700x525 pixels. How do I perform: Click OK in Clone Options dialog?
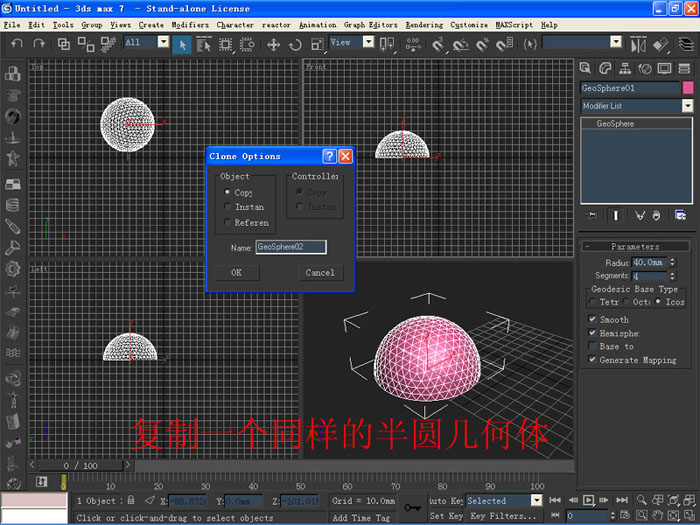tap(237, 273)
